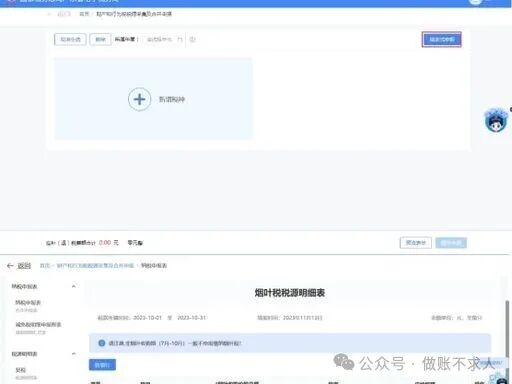Screen dimensions: 512x384
Task: Click the 新增税种 label beside the plus icon
Action: pyautogui.click(x=172, y=99)
